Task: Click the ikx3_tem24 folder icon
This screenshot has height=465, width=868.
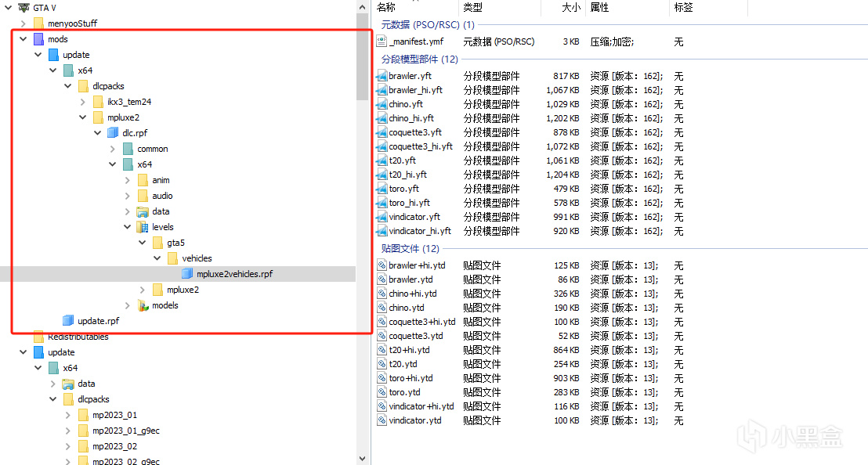Action: coord(98,102)
